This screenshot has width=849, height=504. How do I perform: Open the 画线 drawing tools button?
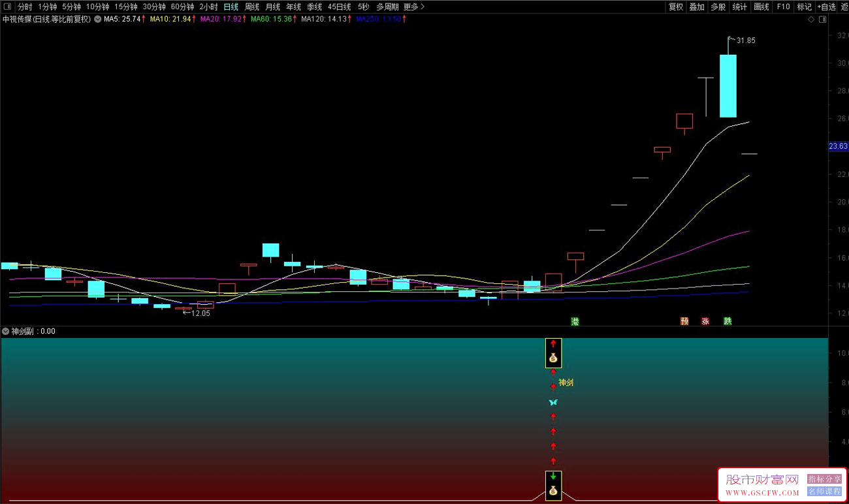pos(761,7)
